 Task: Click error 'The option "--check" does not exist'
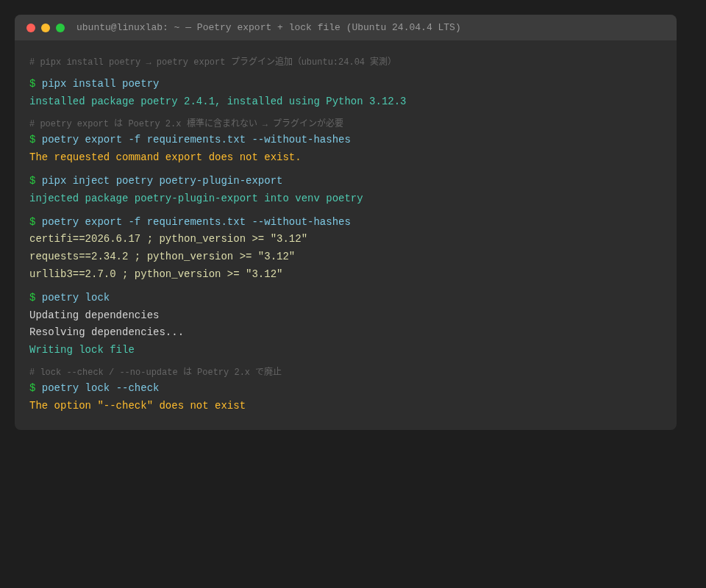138,405
